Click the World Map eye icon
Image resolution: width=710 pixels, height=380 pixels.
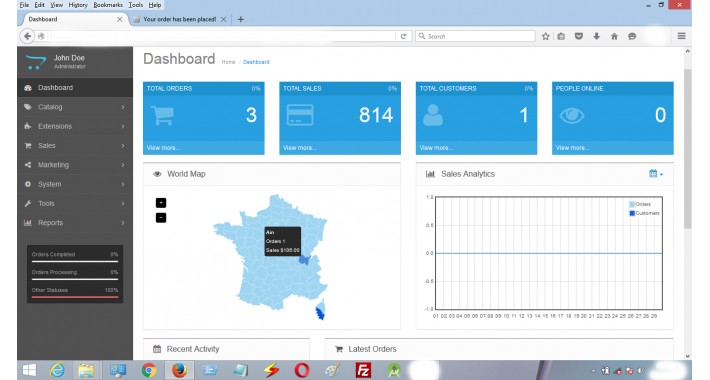tap(157, 174)
